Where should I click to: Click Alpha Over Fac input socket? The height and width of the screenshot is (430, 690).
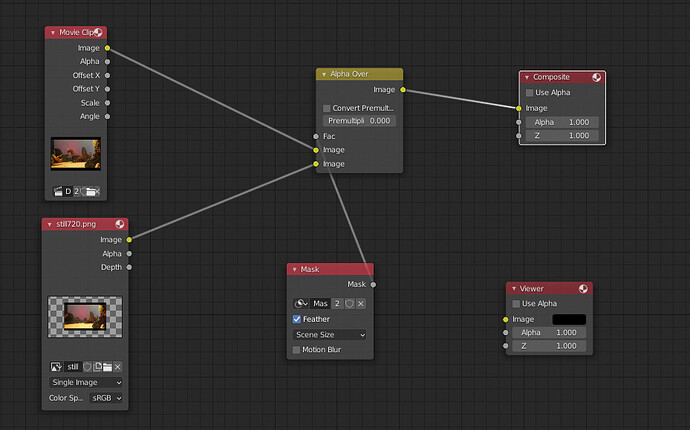pos(316,136)
